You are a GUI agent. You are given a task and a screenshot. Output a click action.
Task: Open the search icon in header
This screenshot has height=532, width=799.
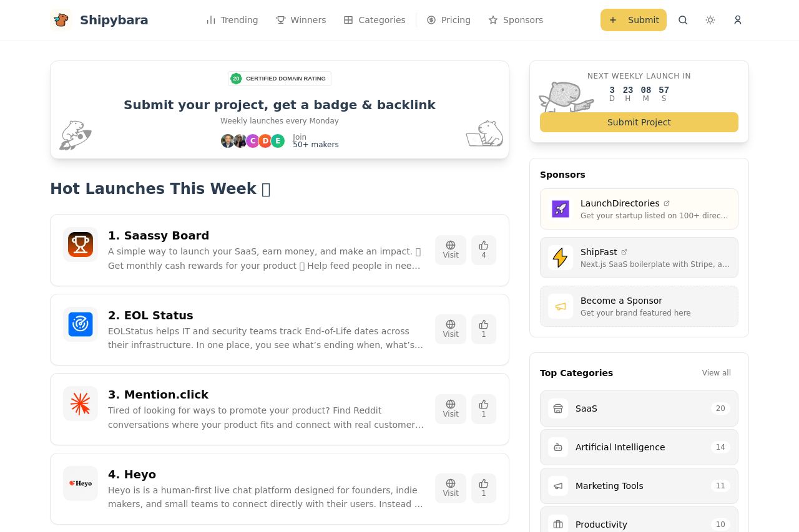(x=683, y=20)
